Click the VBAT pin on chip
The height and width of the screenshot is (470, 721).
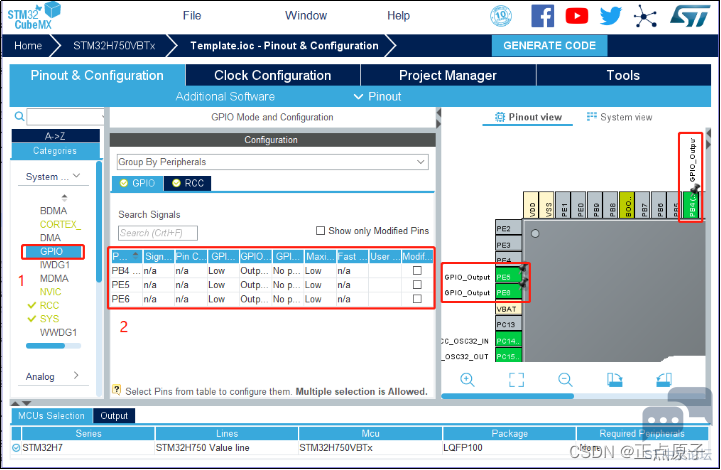[508, 309]
